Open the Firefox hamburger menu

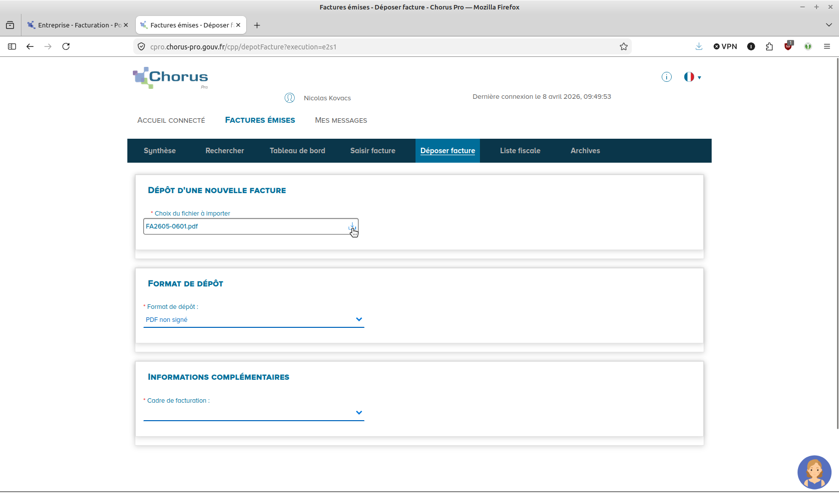[827, 46]
